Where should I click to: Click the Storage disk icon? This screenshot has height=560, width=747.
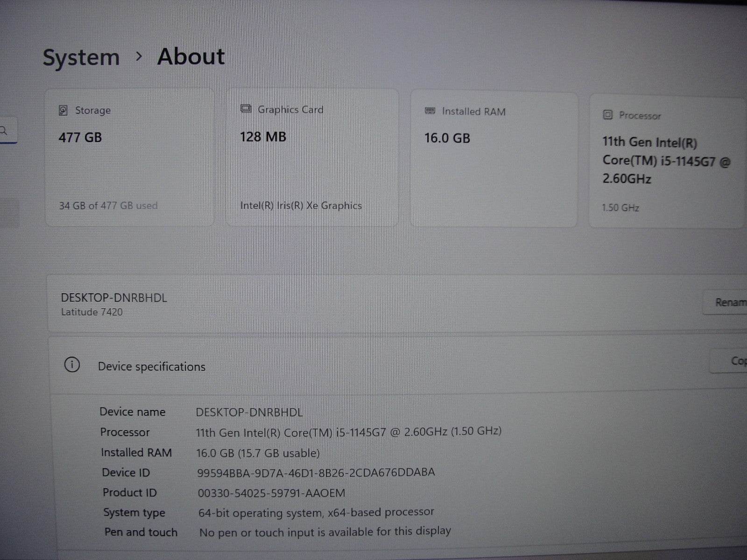click(63, 111)
